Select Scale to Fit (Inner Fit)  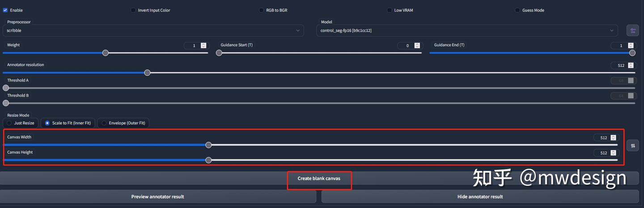[x=68, y=123]
